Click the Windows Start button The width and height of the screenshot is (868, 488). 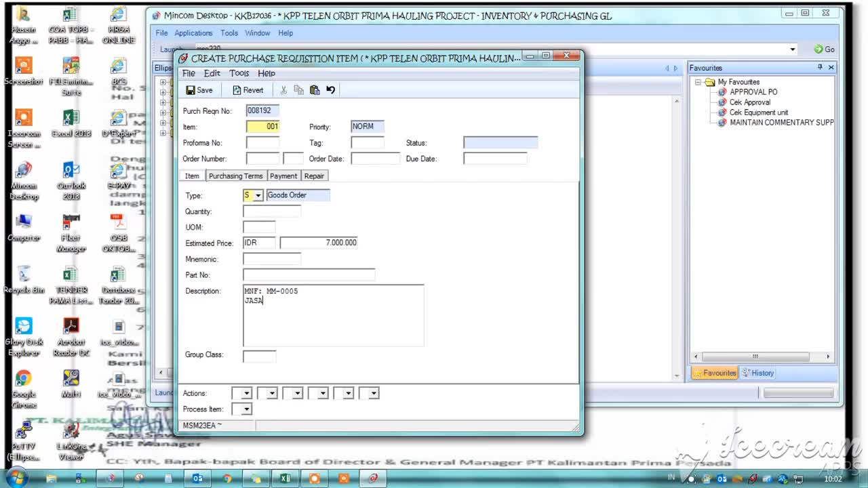click(17, 478)
